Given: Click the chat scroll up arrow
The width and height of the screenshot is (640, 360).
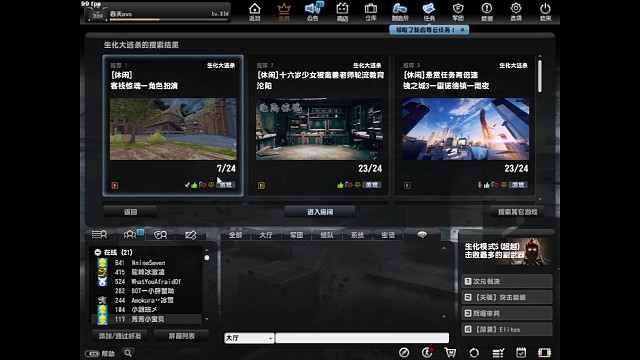Looking at the screenshot, I should [x=444, y=248].
